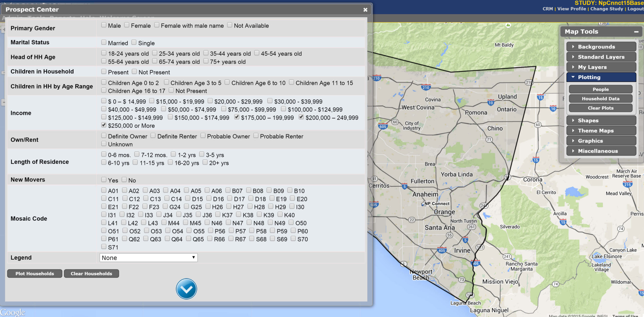Expand the Backgrounds section
644x317 pixels.
tap(601, 47)
